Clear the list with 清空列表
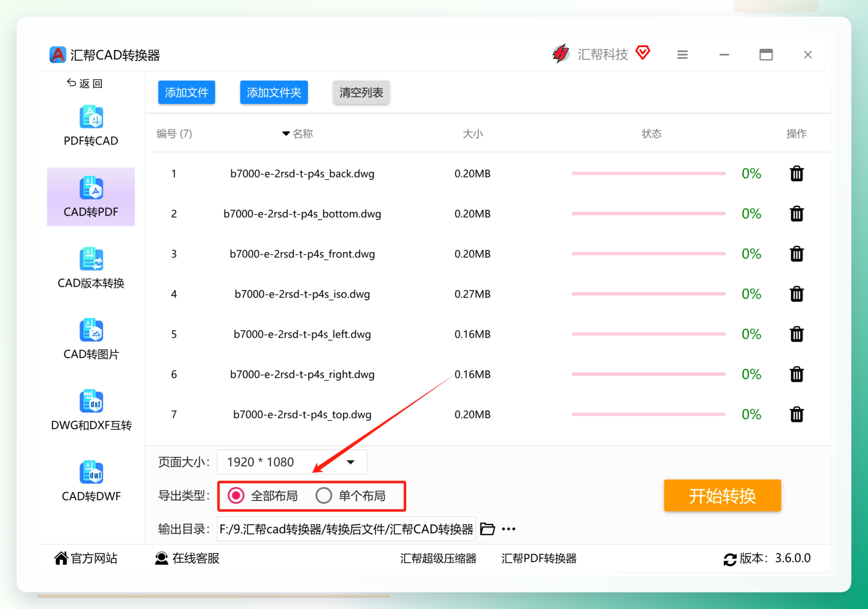 pyautogui.click(x=361, y=92)
